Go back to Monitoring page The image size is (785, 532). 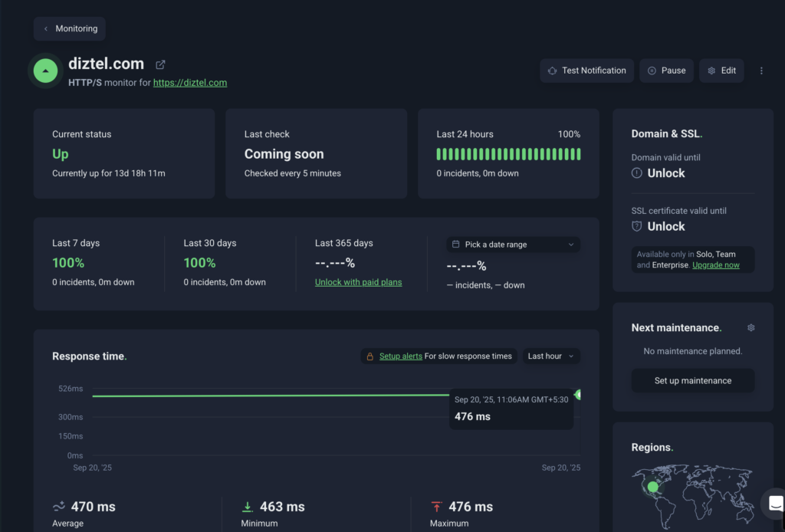[70, 28]
